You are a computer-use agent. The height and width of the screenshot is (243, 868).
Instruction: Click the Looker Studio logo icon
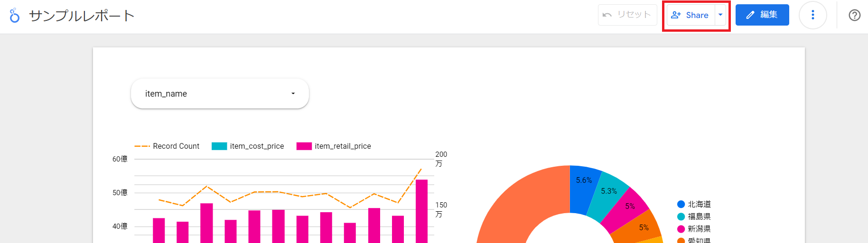pyautogui.click(x=15, y=15)
